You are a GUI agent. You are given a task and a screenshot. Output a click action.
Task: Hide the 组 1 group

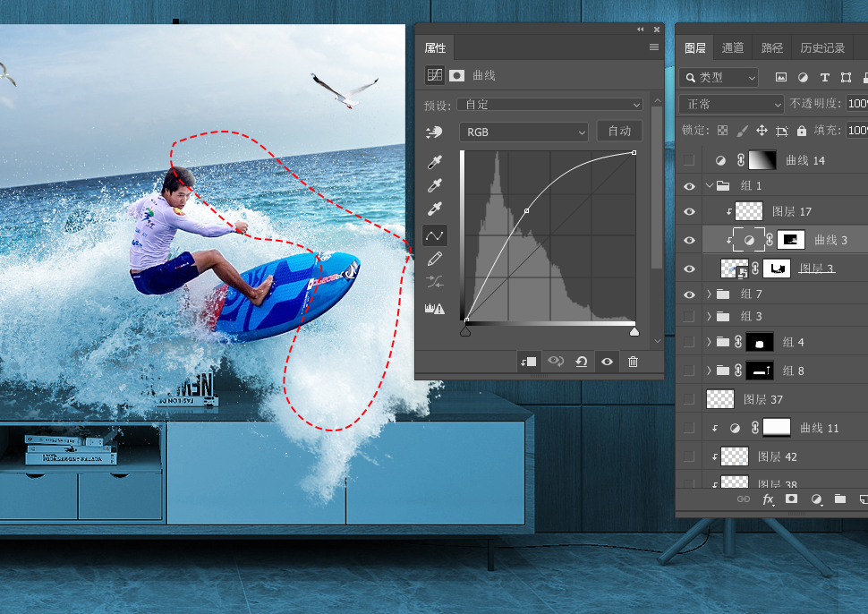689,186
